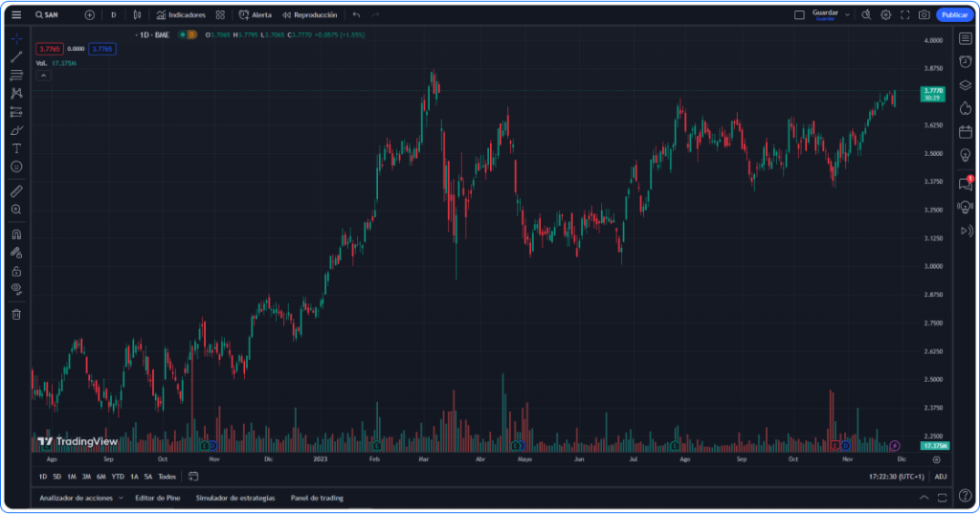Open the Editor de Pine tab
Screen dimensions: 980x514
pos(158,498)
